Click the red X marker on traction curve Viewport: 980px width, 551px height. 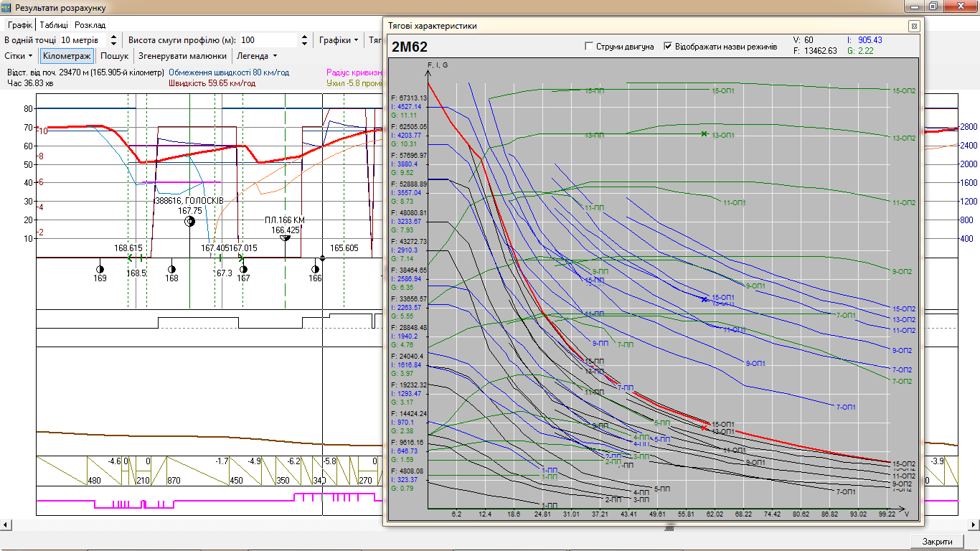pos(705,428)
